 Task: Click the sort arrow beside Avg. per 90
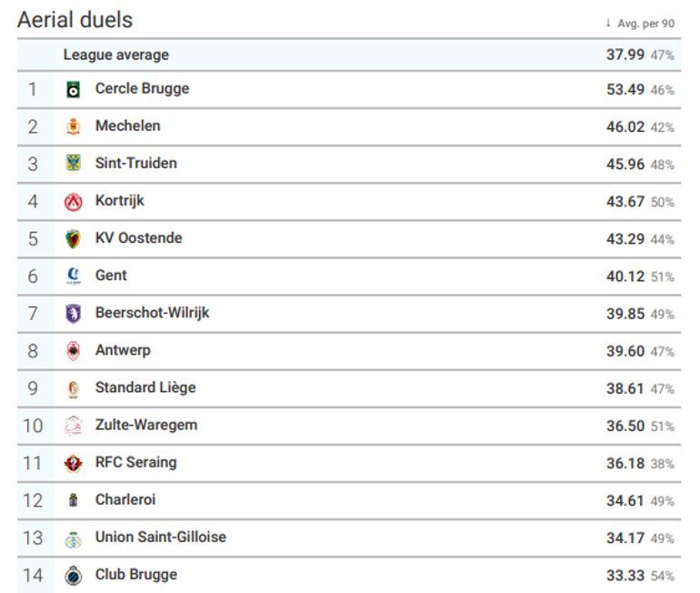pyautogui.click(x=608, y=23)
